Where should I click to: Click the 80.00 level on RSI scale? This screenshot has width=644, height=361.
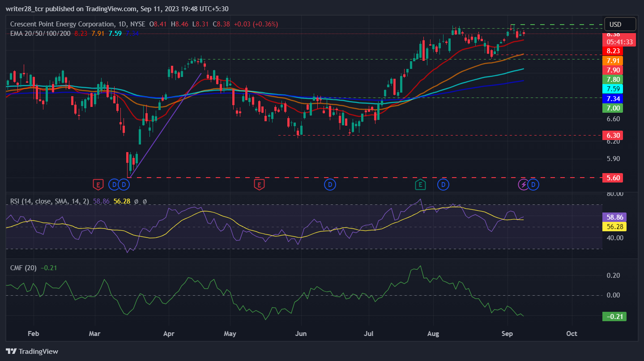point(614,194)
